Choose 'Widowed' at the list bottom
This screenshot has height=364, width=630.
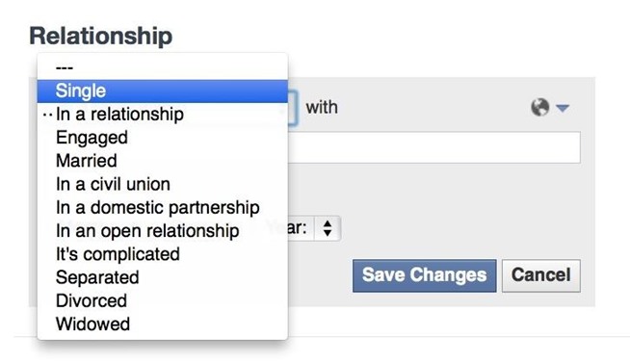point(163,324)
